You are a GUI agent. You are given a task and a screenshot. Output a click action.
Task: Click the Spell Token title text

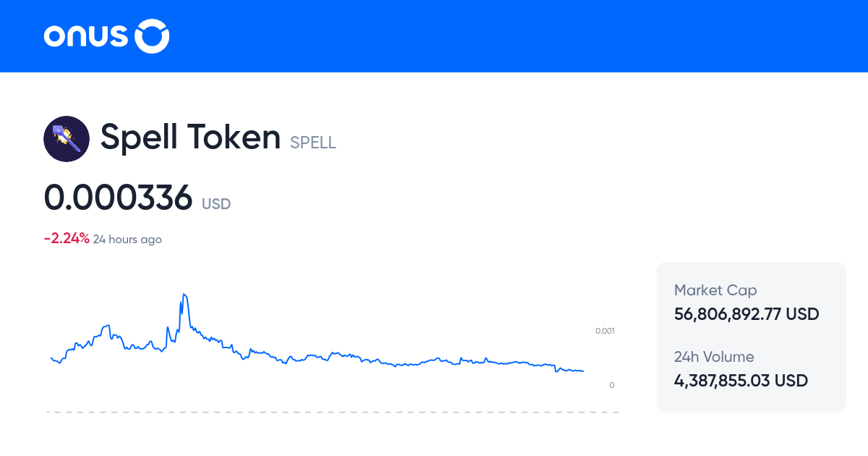point(191,136)
